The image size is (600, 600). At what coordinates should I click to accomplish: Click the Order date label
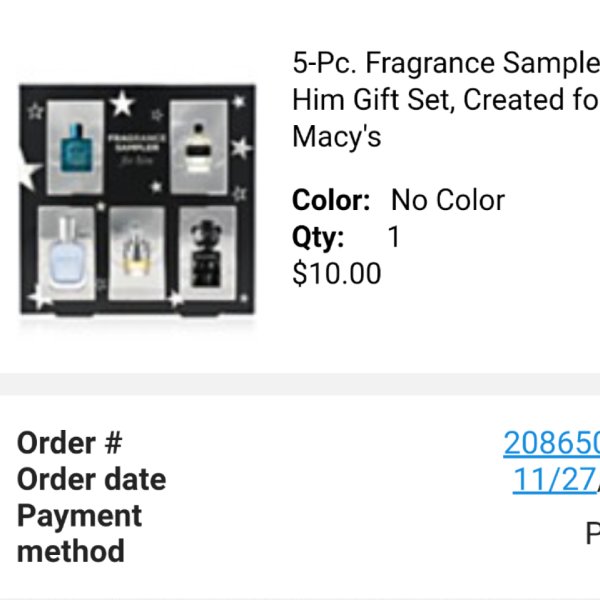tap(91, 479)
